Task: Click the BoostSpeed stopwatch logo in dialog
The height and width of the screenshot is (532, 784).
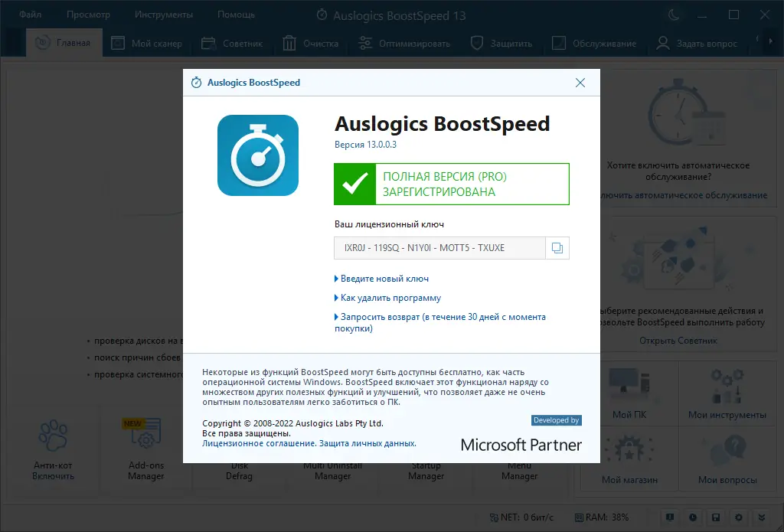Action: point(258,155)
